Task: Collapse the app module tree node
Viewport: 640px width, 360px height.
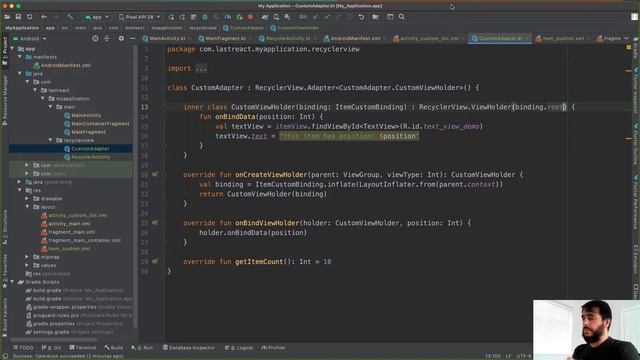Action: [x=12, y=49]
